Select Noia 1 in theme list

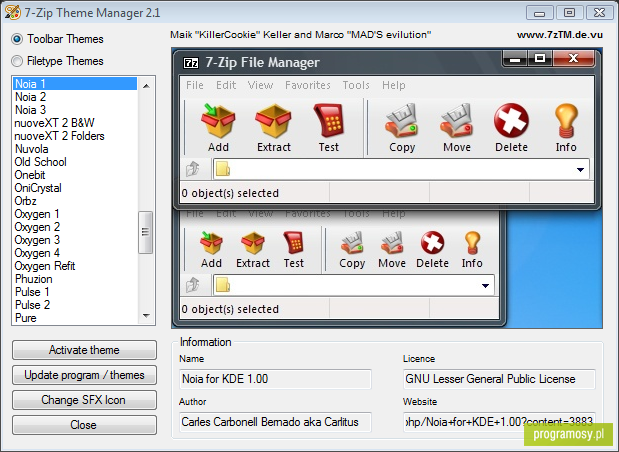(x=75, y=84)
